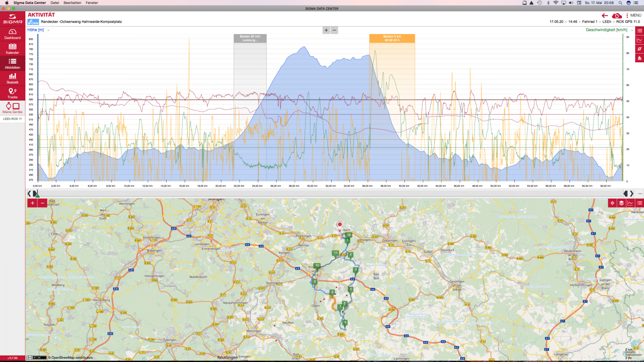Go to Statistik in the sidebar
644x362 pixels.
(12, 78)
